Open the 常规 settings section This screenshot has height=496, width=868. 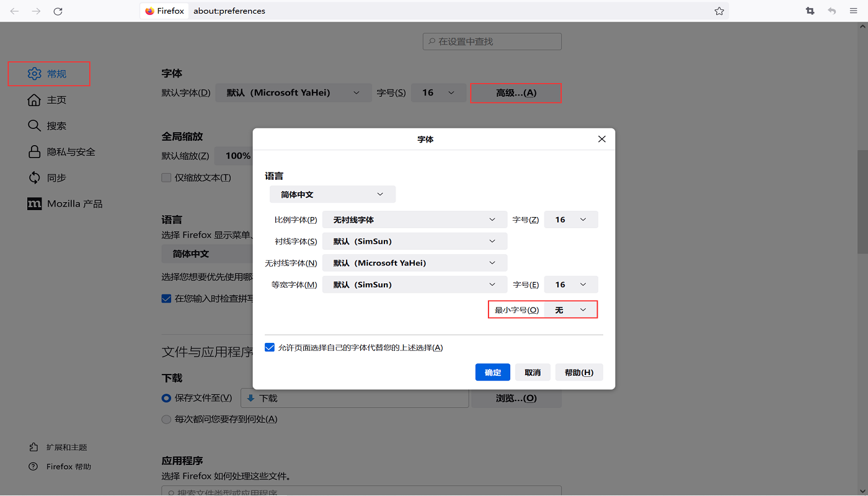coord(48,74)
